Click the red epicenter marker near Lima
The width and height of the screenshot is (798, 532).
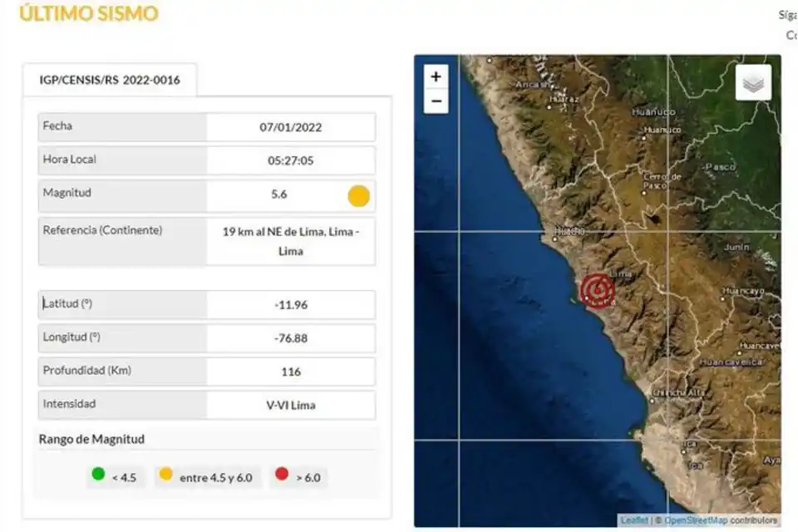(596, 291)
